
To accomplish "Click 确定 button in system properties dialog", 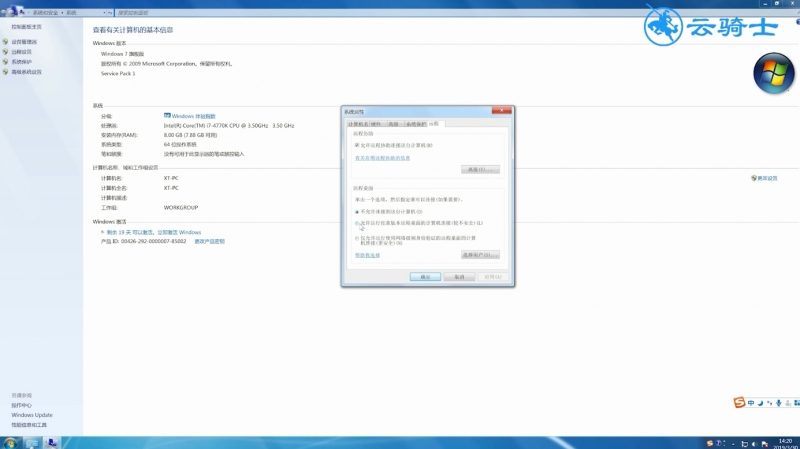I will [425, 277].
